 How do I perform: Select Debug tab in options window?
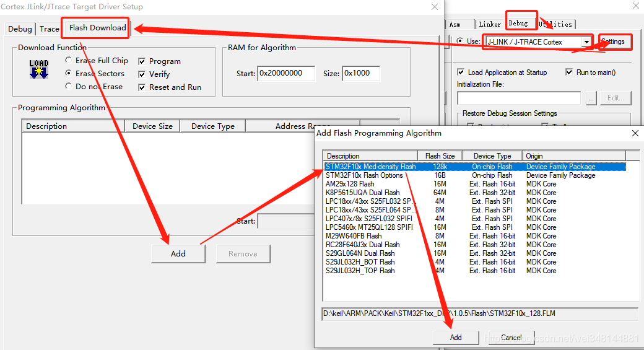click(x=518, y=24)
